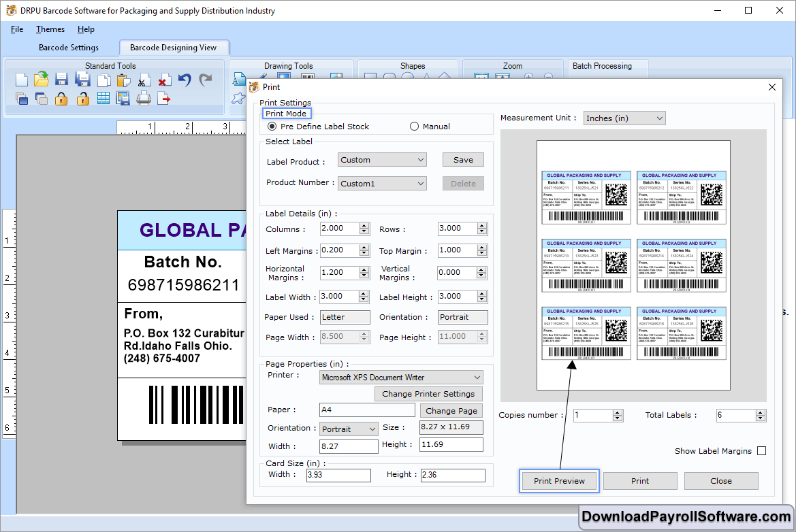Click the Print Preview button

pyautogui.click(x=559, y=481)
